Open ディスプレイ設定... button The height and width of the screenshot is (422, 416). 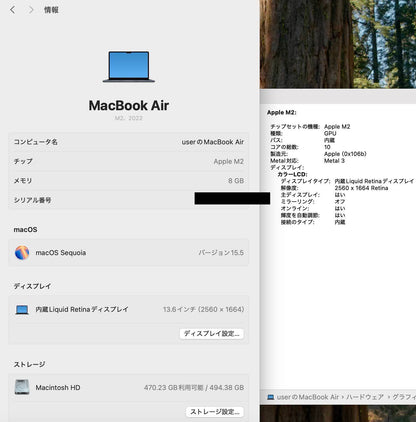point(212,334)
